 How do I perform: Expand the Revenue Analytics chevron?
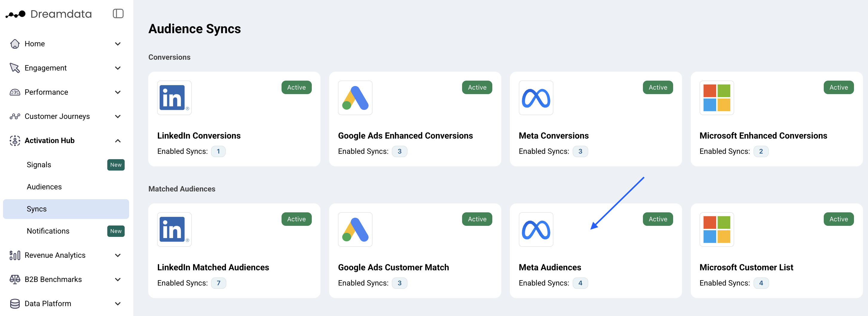pos(117,255)
